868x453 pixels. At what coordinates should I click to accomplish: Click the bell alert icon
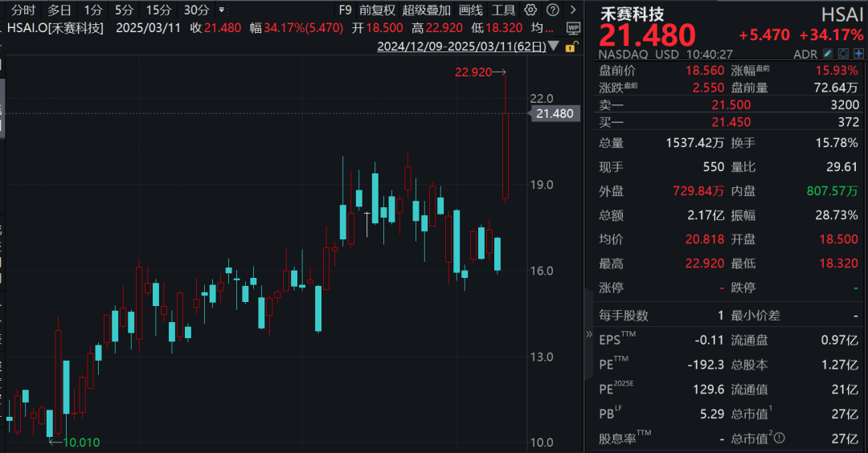point(843,54)
